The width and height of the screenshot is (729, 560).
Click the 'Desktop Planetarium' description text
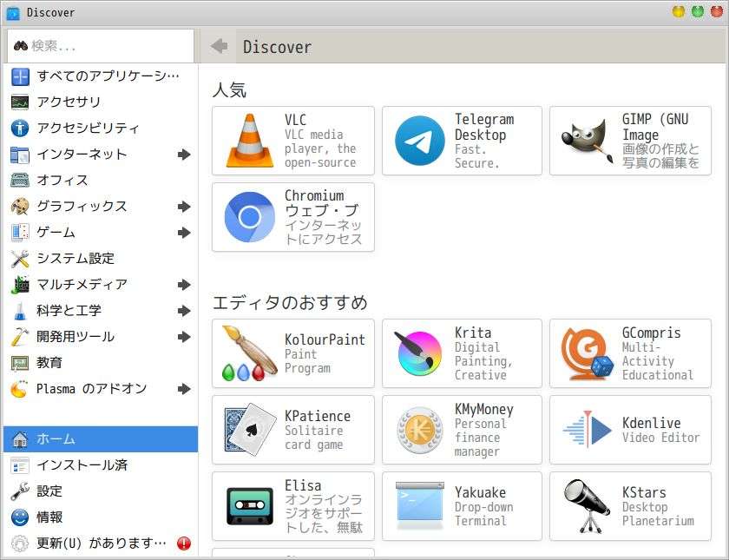[658, 514]
